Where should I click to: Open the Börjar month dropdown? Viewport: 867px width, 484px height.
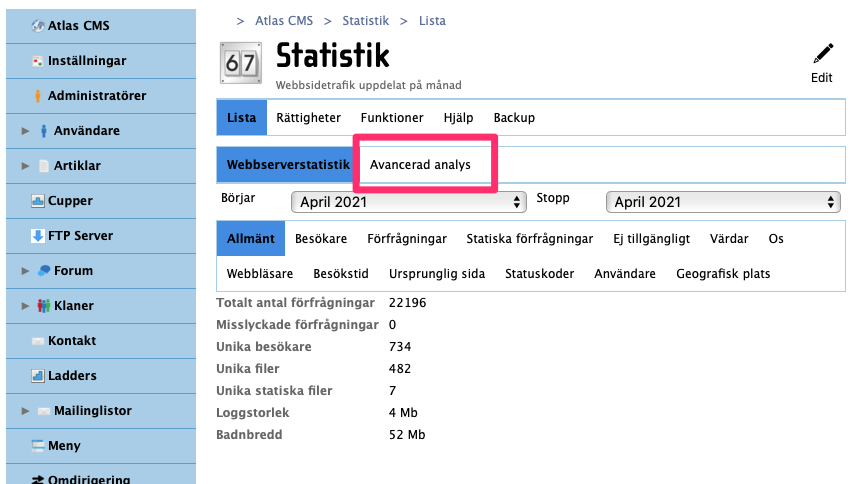tap(408, 202)
